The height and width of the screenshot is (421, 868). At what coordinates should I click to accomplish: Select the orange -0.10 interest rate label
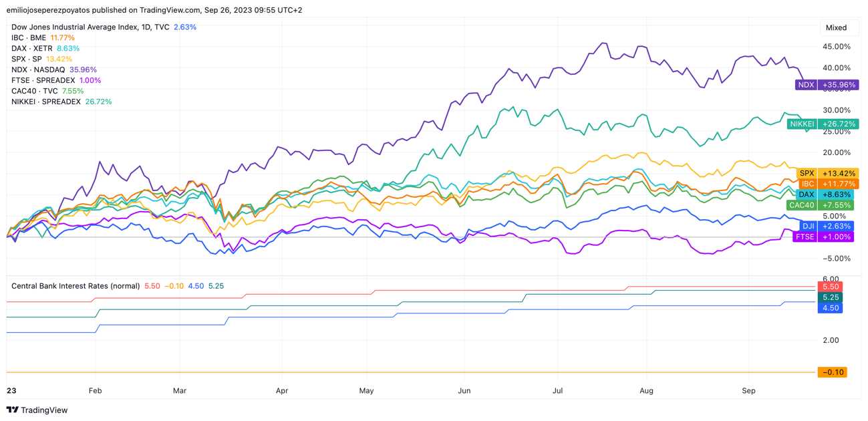click(832, 372)
